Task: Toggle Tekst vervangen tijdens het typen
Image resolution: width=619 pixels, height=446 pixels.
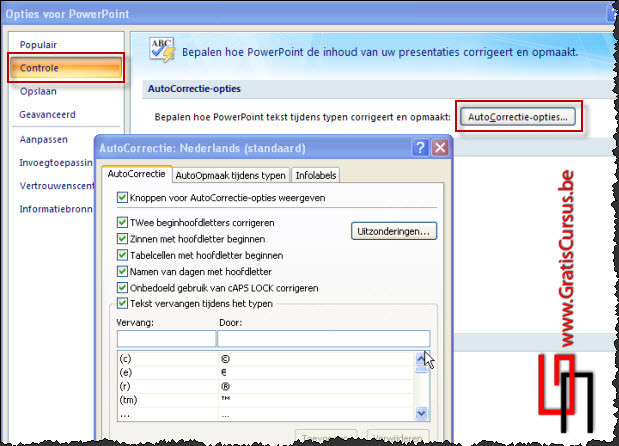Action: (122, 304)
